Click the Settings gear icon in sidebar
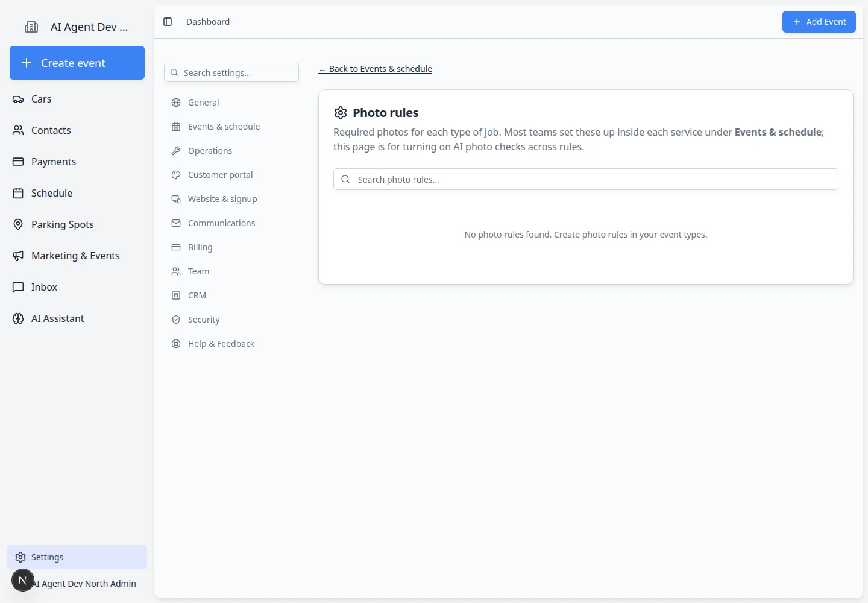Image resolution: width=868 pixels, height=603 pixels. pyautogui.click(x=20, y=557)
